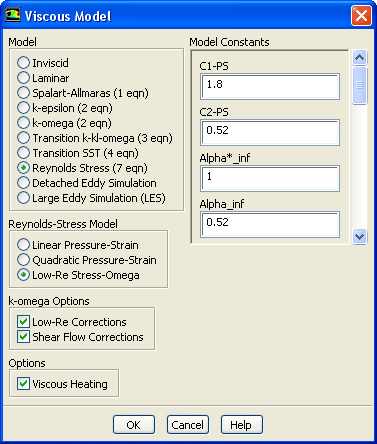The height and width of the screenshot is (444, 377).
Task: Click Model Constants scroll up arrow
Action: [x=359, y=57]
